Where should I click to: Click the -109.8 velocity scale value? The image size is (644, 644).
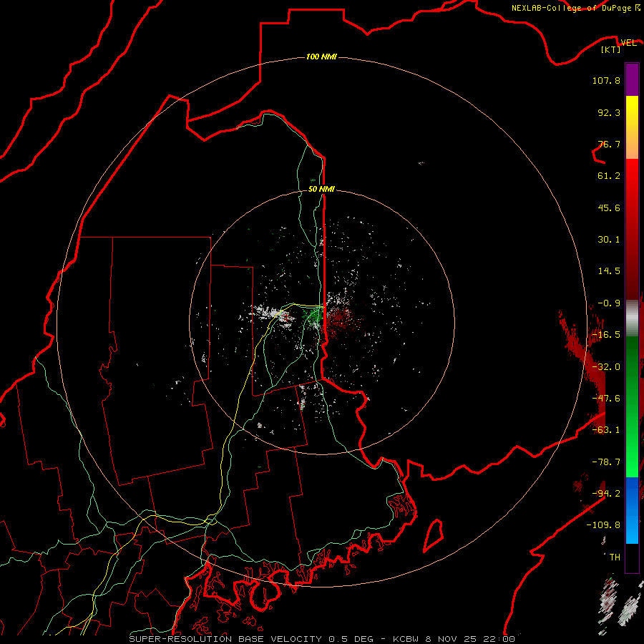pos(603,525)
